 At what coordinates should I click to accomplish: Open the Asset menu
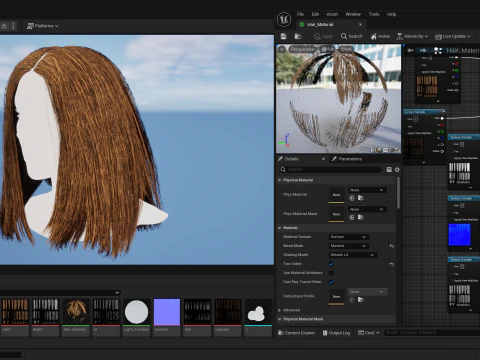tap(332, 14)
